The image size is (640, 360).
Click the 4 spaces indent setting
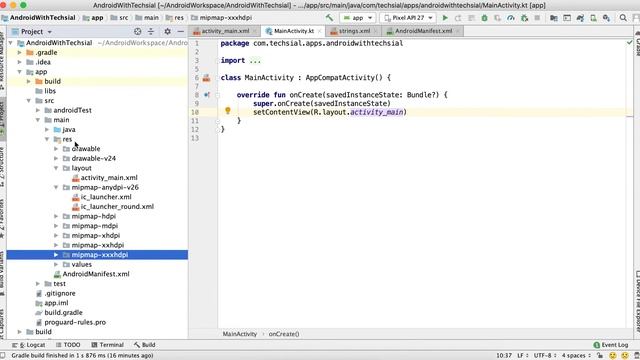576,356
